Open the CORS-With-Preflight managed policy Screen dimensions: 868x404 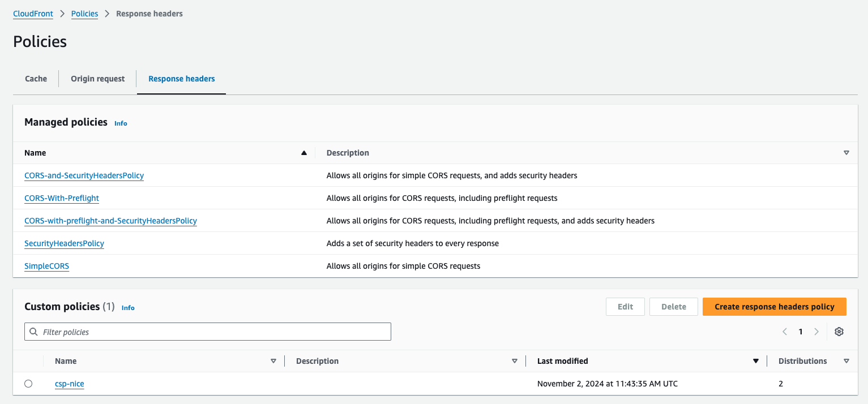[x=62, y=198]
